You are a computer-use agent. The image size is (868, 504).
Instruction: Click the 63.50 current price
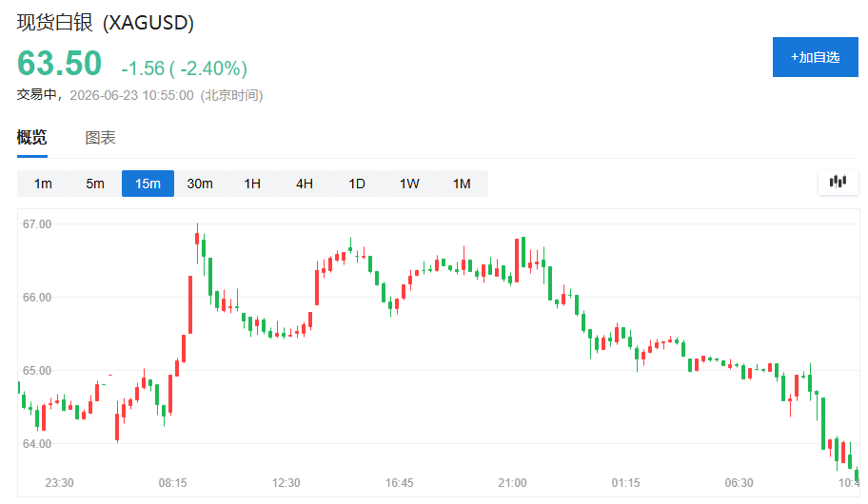[60, 63]
